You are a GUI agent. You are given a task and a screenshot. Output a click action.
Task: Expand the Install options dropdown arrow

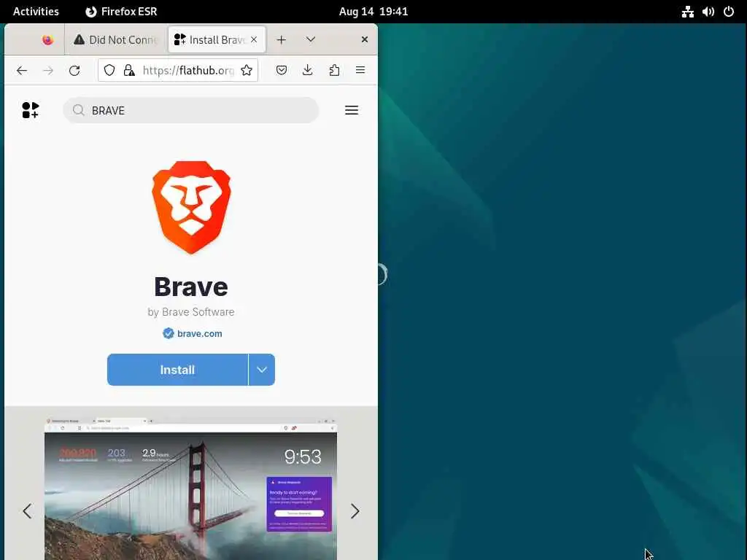point(262,370)
